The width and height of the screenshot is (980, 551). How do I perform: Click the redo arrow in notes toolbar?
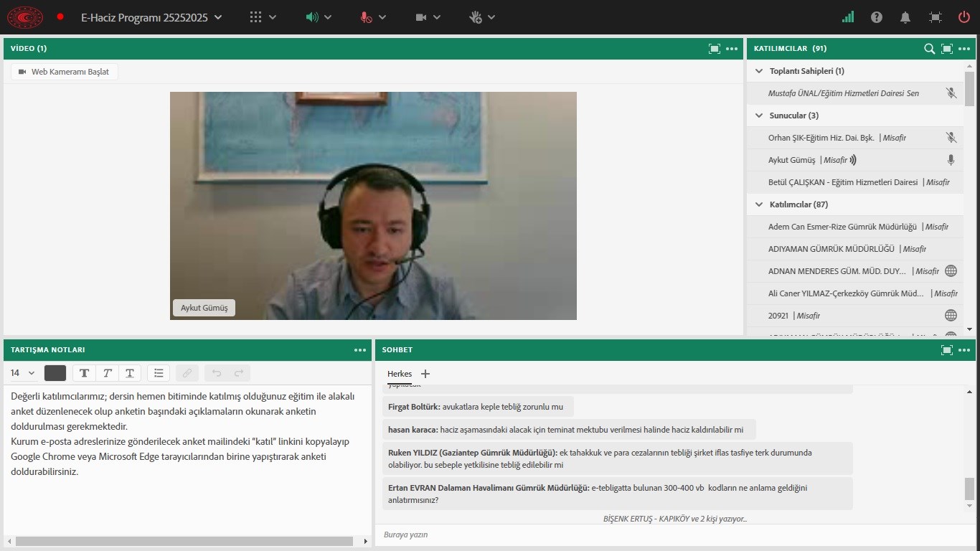click(239, 373)
